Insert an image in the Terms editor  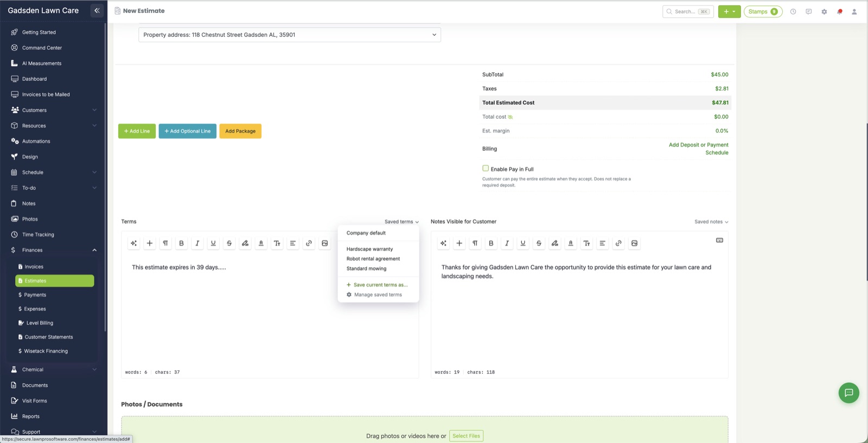click(325, 243)
